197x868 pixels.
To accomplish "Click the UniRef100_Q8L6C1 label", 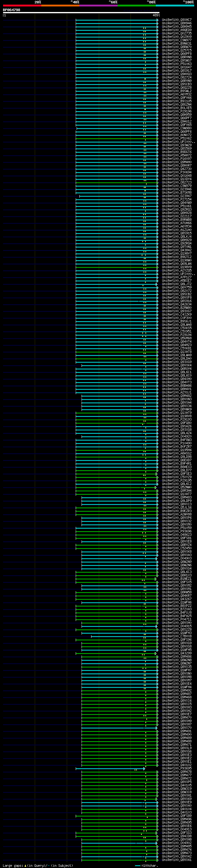I will 177,372.
